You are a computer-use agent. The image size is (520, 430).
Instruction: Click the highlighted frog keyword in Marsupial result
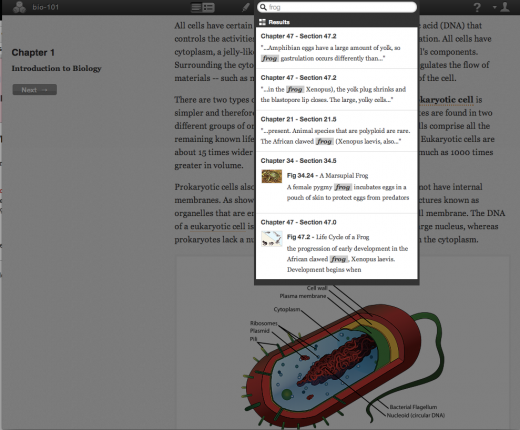343,187
